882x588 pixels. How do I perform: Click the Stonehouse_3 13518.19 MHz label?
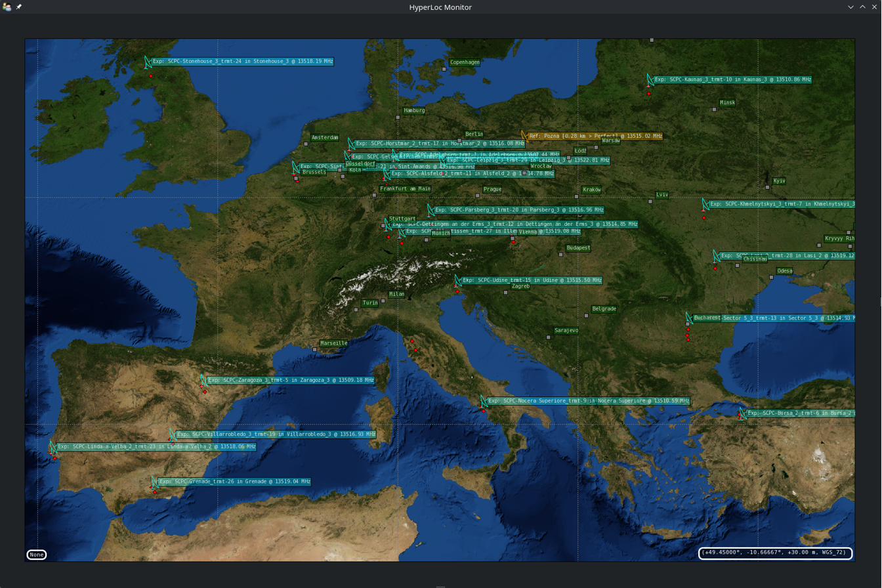pyautogui.click(x=243, y=62)
